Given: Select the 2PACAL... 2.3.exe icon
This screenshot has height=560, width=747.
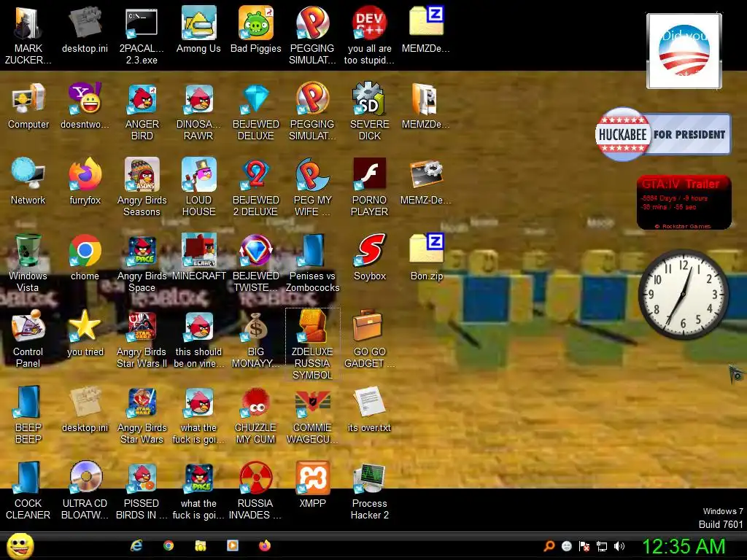Looking at the screenshot, I should [142, 36].
